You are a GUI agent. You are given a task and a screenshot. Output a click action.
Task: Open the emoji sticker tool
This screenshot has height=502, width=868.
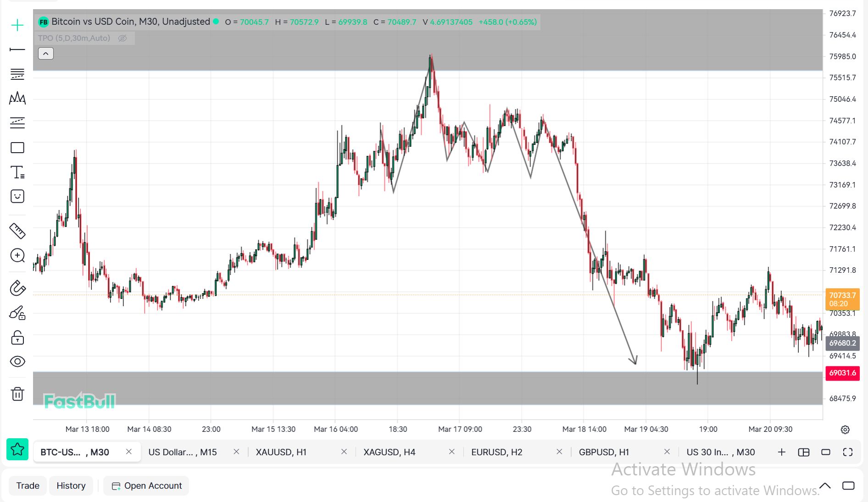[x=17, y=197]
